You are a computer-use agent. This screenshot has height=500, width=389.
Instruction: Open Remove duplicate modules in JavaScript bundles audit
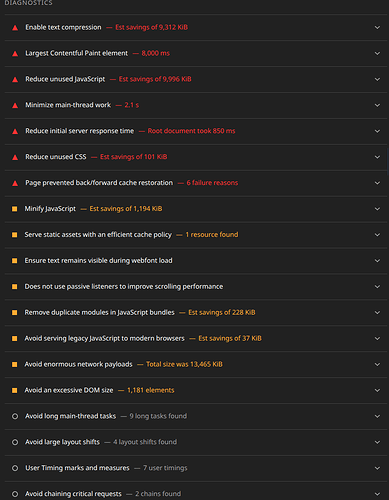tap(196, 313)
